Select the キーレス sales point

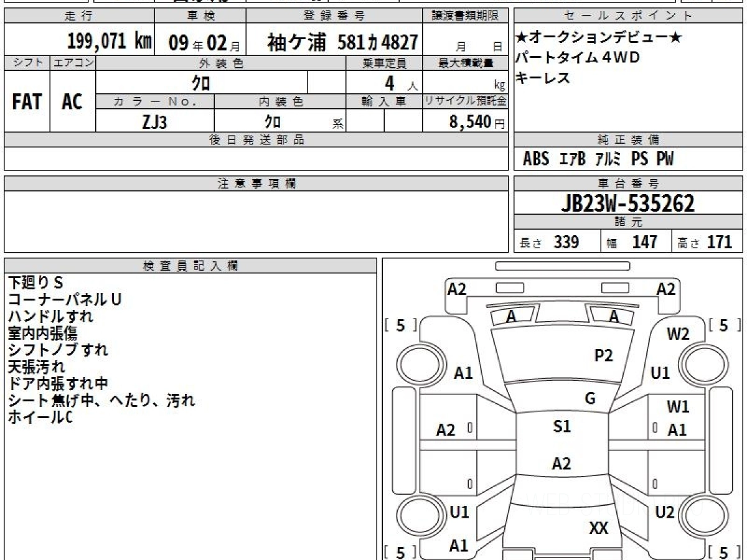pyautogui.click(x=542, y=78)
